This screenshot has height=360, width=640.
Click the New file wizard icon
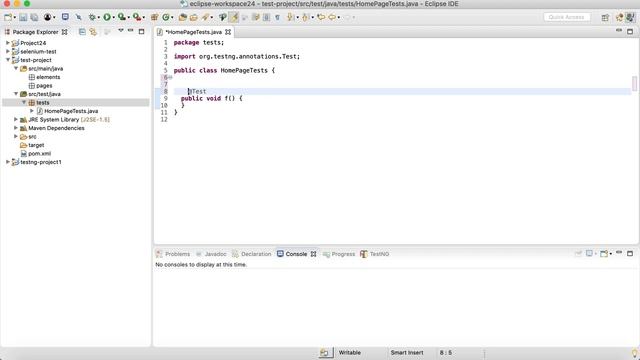[8, 17]
